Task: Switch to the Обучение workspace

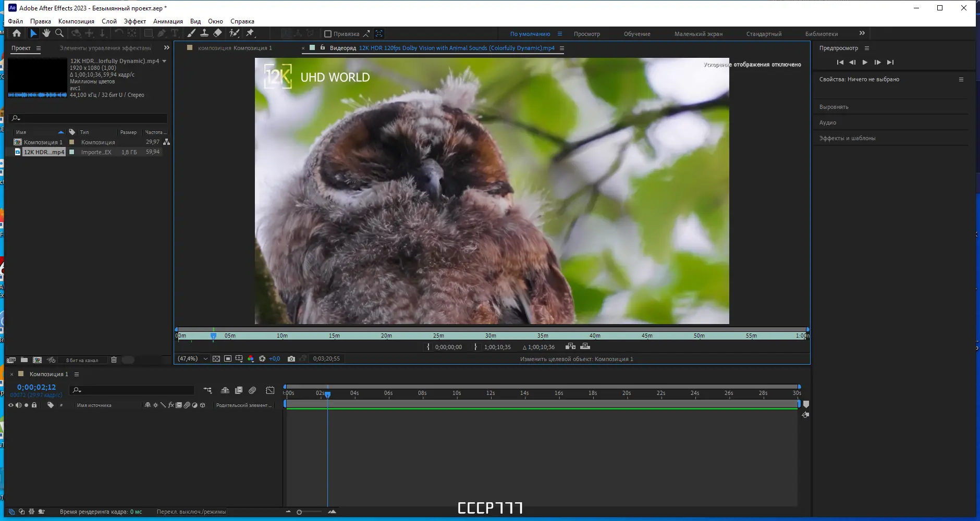Action: point(636,34)
